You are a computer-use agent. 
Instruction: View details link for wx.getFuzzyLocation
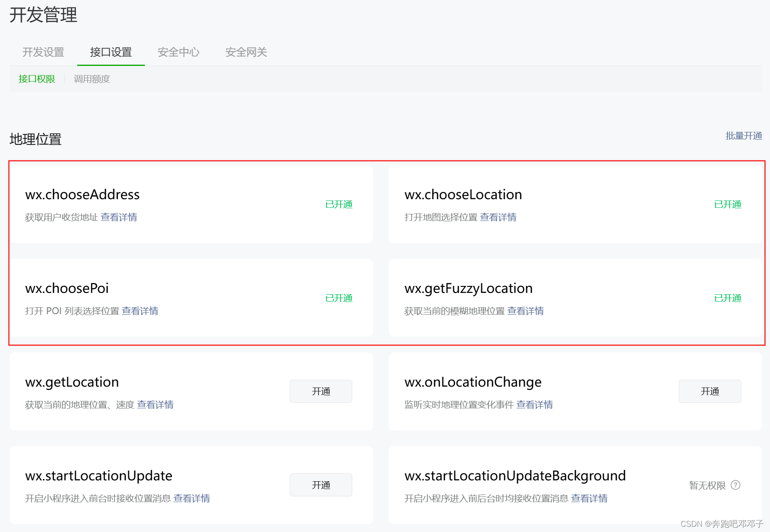coord(526,311)
